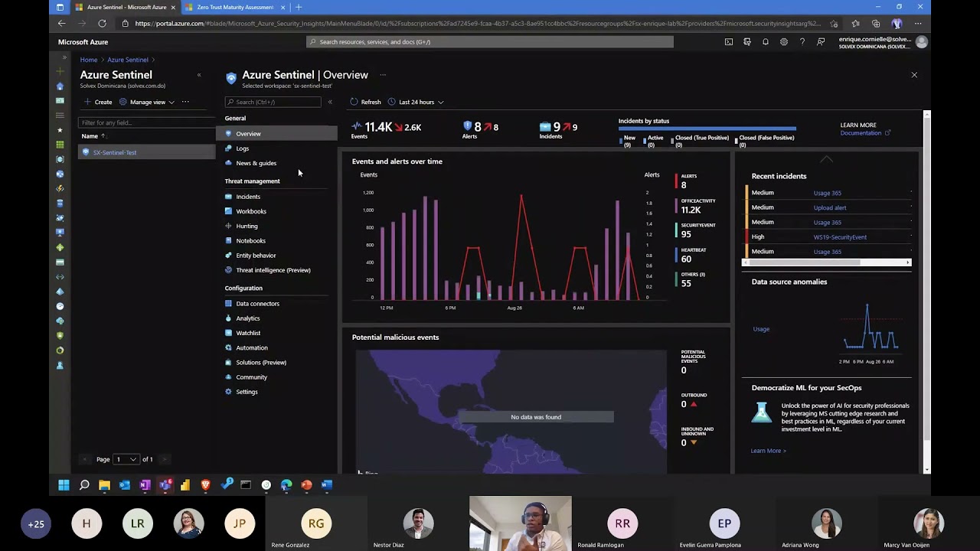Click the Automation gear icon
Viewport: 980px width, 551px height.
(x=228, y=347)
